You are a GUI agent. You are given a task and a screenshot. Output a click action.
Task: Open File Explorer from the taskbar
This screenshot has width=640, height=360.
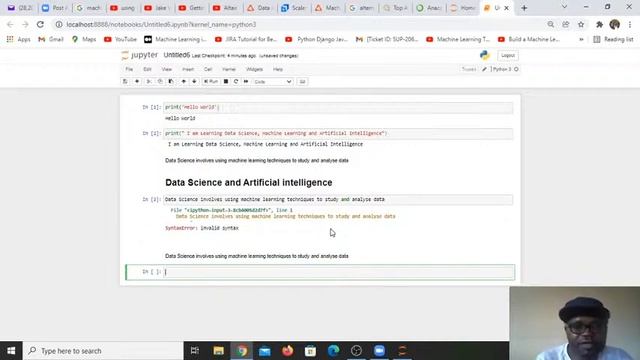(x=218, y=351)
